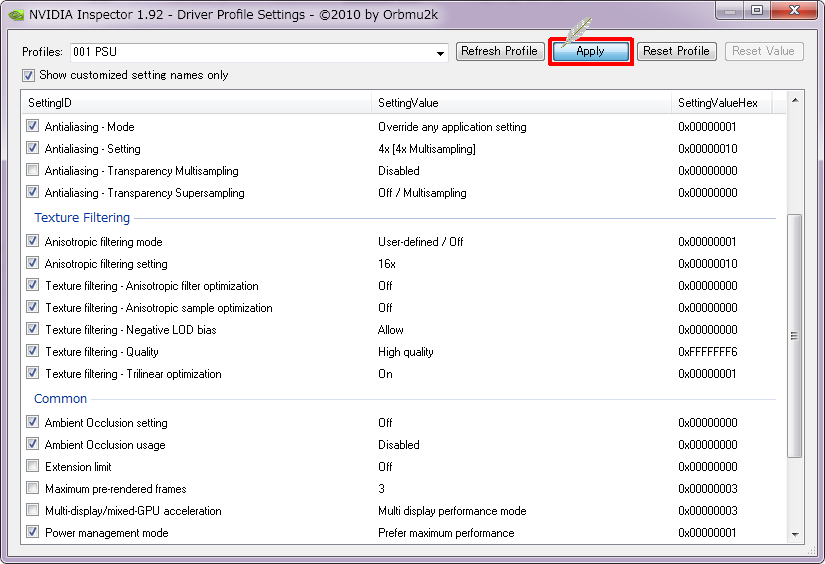Toggle Anisotropic sample optimization checkbox
Screen dimensions: 825x564
point(33,307)
